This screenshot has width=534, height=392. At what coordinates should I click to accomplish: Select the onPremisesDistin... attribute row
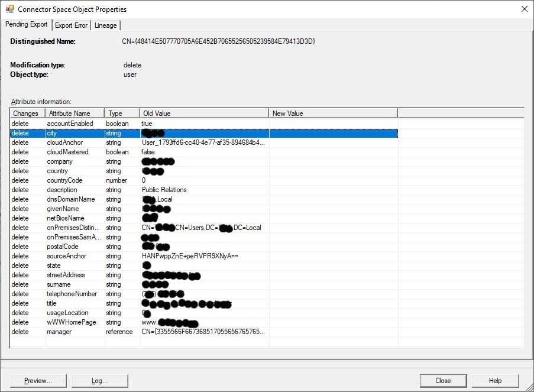204,228
